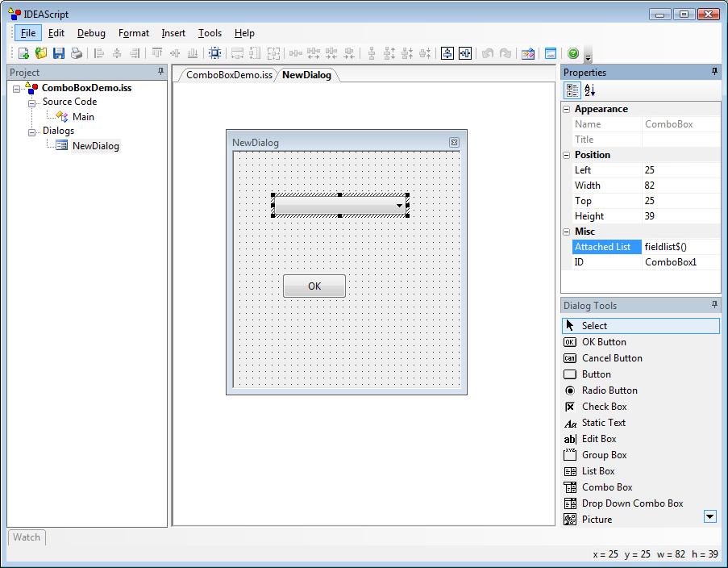Click the New item toolbar icon
Viewport: 728px width, 568px height.
click(x=23, y=53)
